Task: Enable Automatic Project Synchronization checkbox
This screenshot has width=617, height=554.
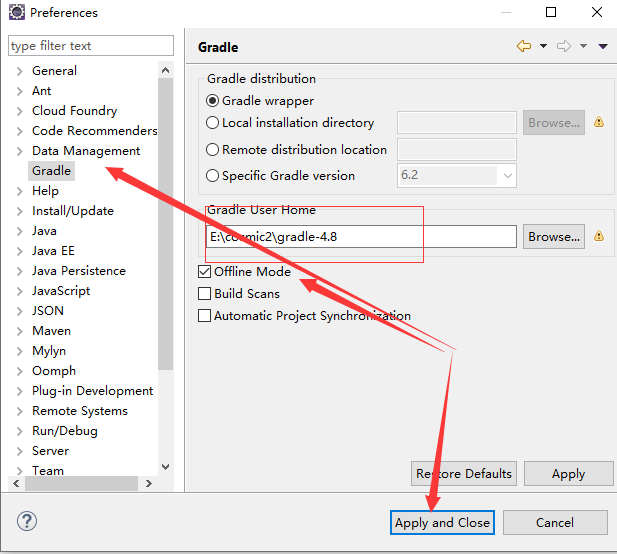Action: coord(205,316)
